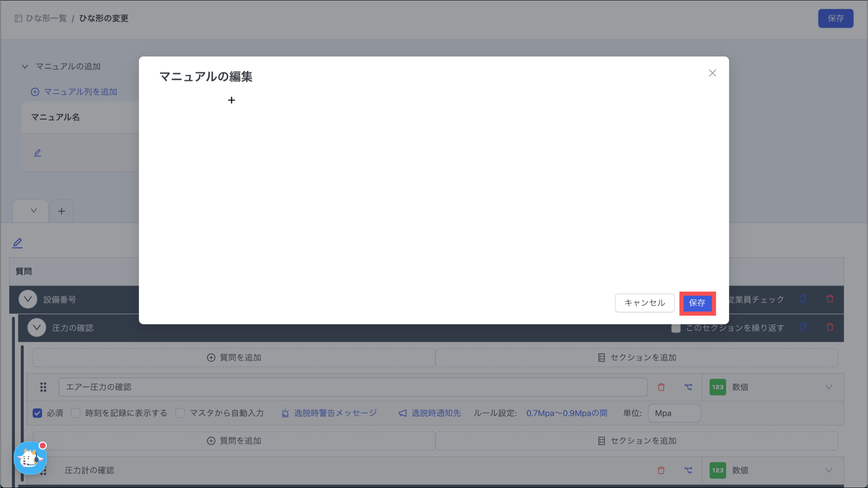Viewport: 868px width, 488px height.
Task: Delete the エアー圧力の確認 question via trash icon
Action: coord(661,387)
